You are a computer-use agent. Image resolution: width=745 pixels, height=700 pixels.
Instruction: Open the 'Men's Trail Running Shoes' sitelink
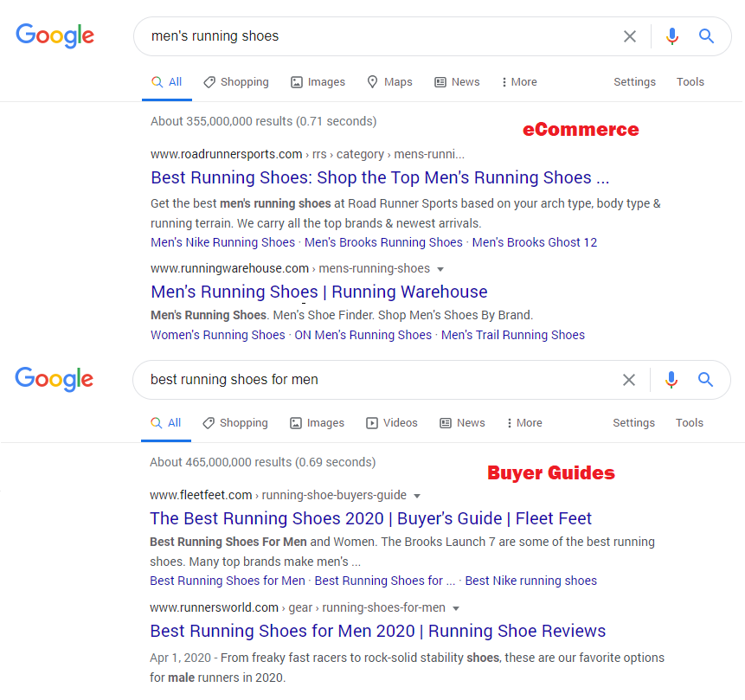point(512,335)
